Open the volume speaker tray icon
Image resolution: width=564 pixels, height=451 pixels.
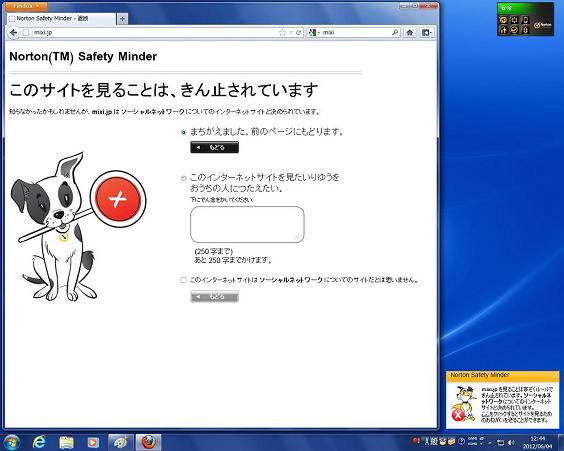click(x=511, y=442)
